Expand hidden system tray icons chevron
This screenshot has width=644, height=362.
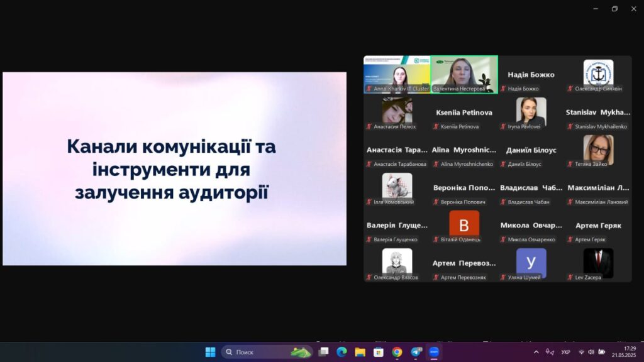point(536,352)
